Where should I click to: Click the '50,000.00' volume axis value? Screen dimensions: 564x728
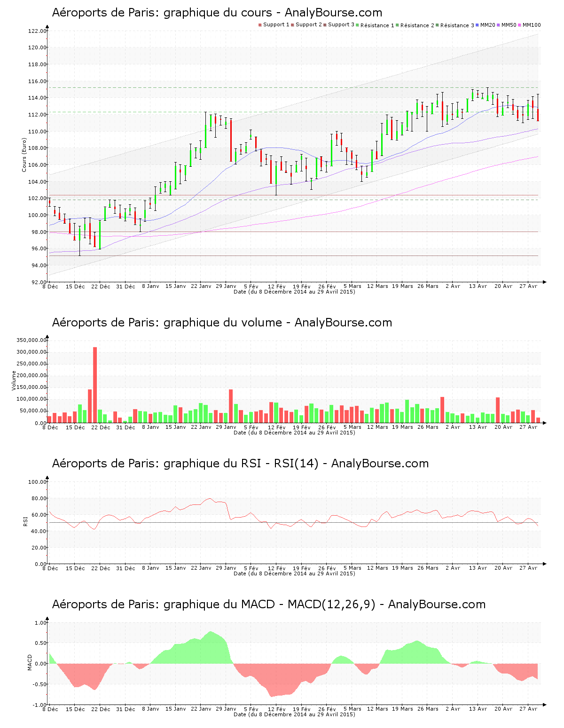pos(32,411)
